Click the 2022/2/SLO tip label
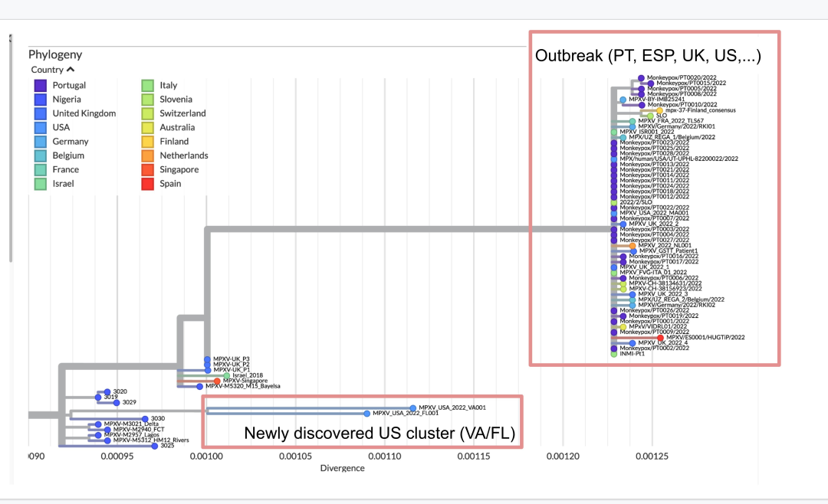The height and width of the screenshot is (504, 828). coord(636,202)
